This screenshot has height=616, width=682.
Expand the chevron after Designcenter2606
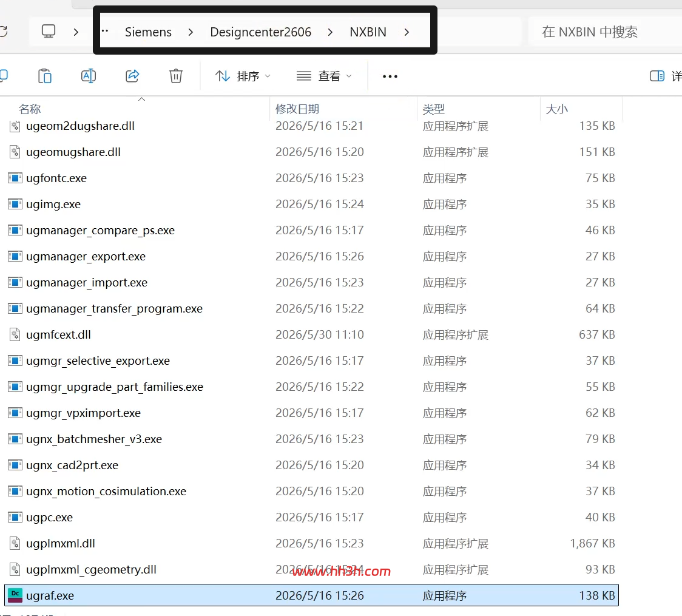(x=330, y=32)
